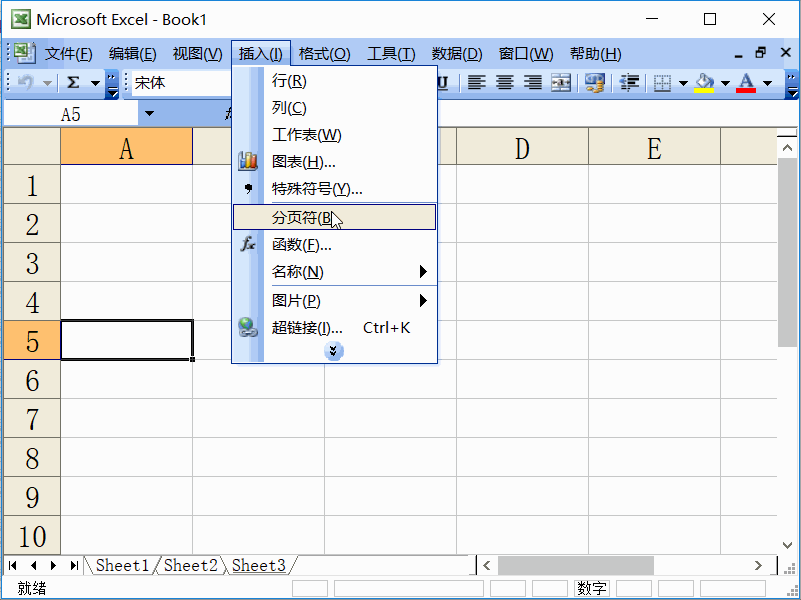The image size is (801, 600).
Task: Select row 1 header
Action: pyautogui.click(x=32, y=185)
